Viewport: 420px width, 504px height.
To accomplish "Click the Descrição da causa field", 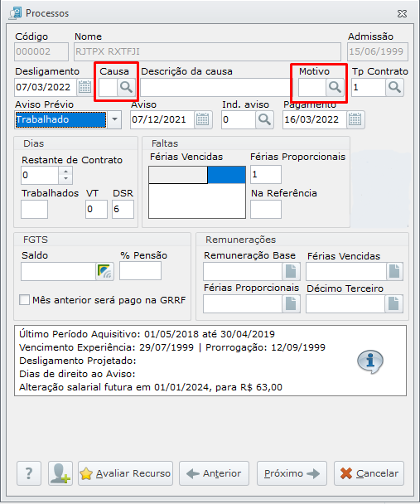I will pyautogui.click(x=215, y=87).
